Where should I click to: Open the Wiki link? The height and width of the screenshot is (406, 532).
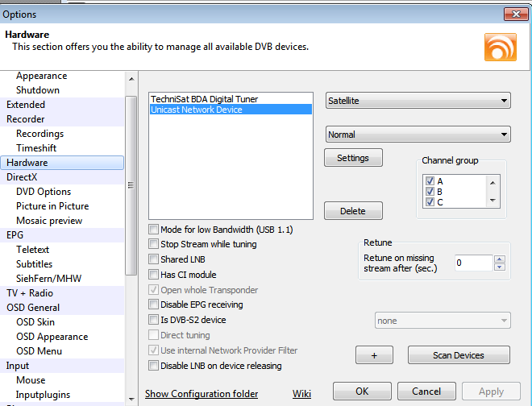click(301, 394)
